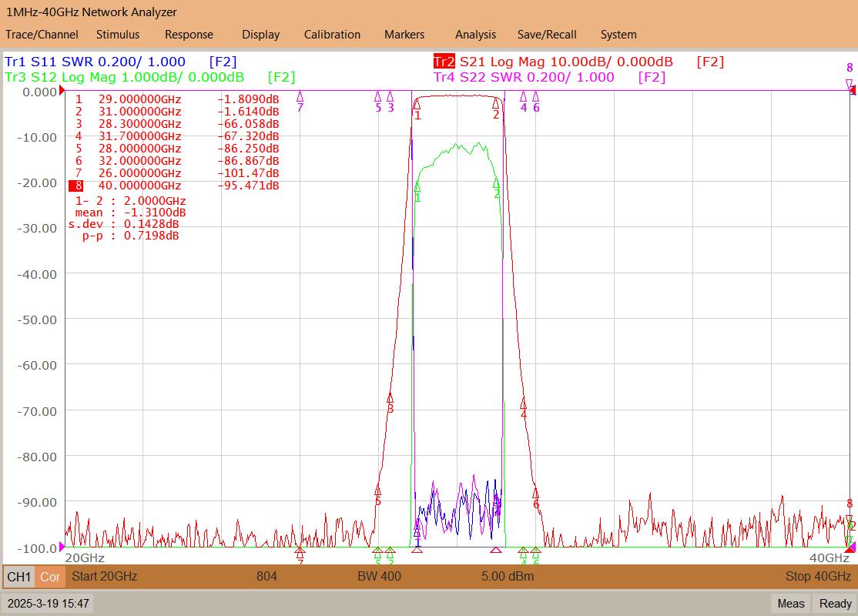858x616 pixels.
Task: Click the p-p 0.7198dB statistic
Action: click(130, 236)
